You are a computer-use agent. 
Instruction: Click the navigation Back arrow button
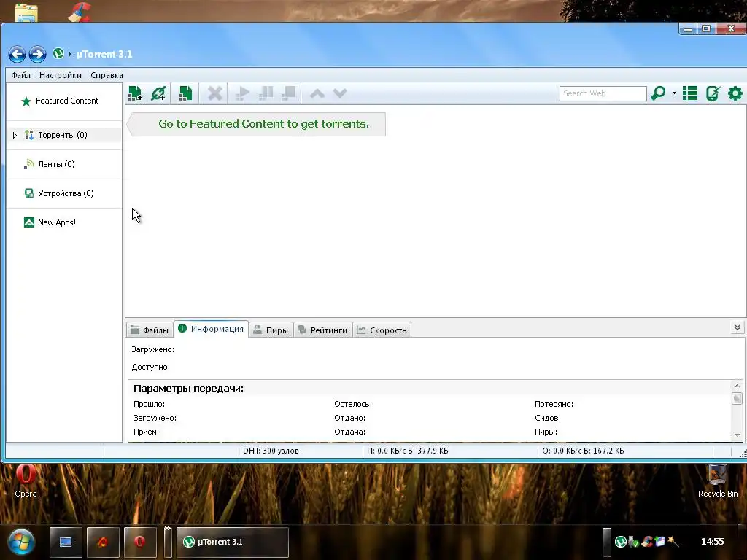pos(18,54)
